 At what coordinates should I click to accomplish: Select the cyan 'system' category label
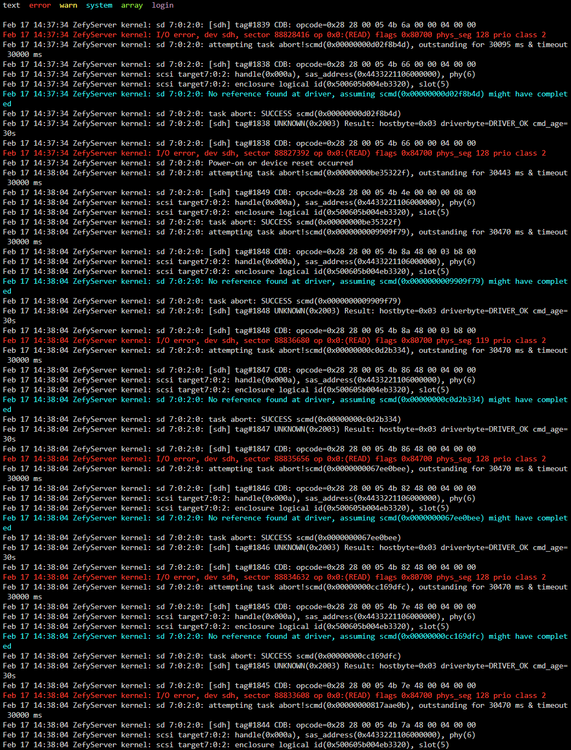point(99,5)
